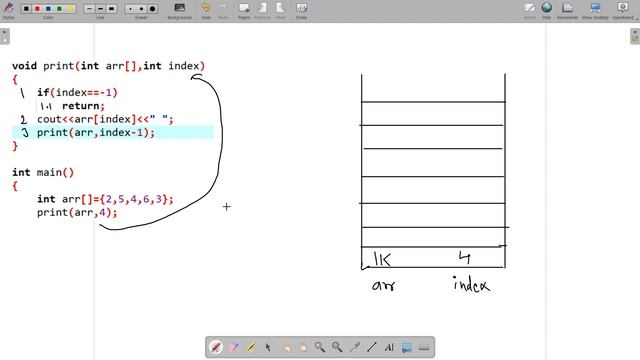
Task: Click the 'void print(int arr[],int index)' line
Action: pyautogui.click(x=109, y=66)
